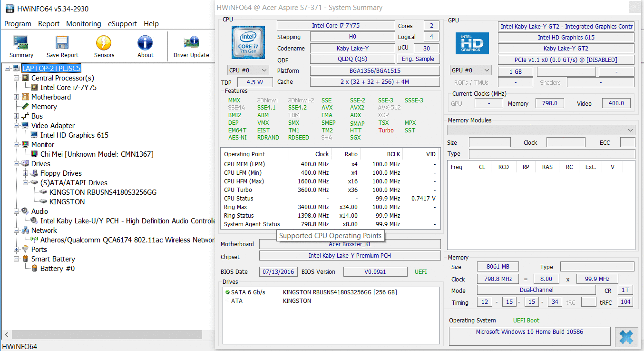This screenshot has width=644, height=351.
Task: Collapse the Central Processor(s) tree node
Action: tap(17, 78)
